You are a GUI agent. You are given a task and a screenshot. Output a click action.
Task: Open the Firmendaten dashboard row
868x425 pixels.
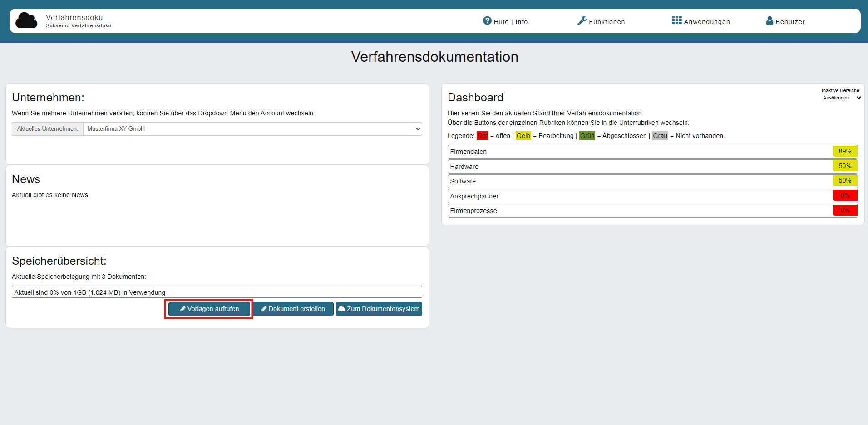click(652, 152)
